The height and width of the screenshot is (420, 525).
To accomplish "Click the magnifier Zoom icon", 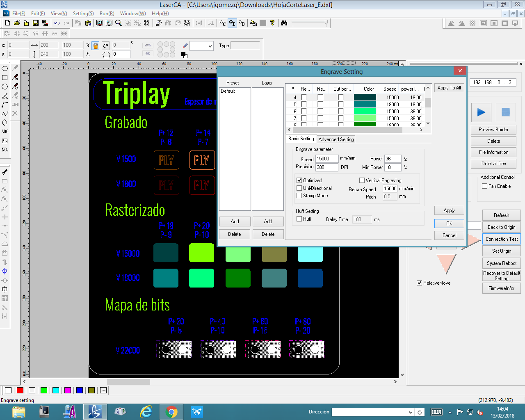I will 119,23.
